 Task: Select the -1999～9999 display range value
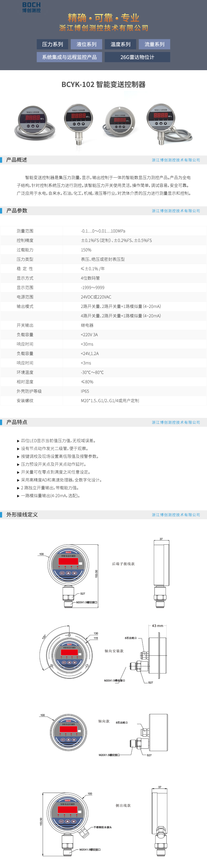click(93, 288)
